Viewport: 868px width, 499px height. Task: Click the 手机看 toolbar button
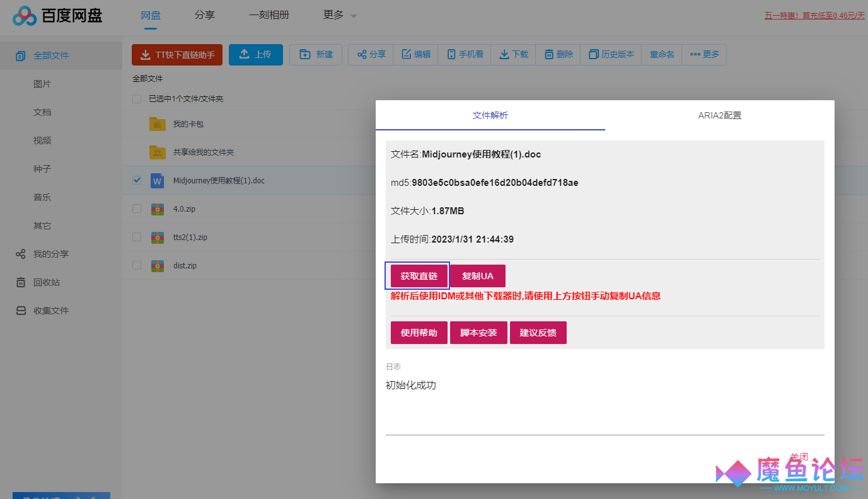(465, 55)
